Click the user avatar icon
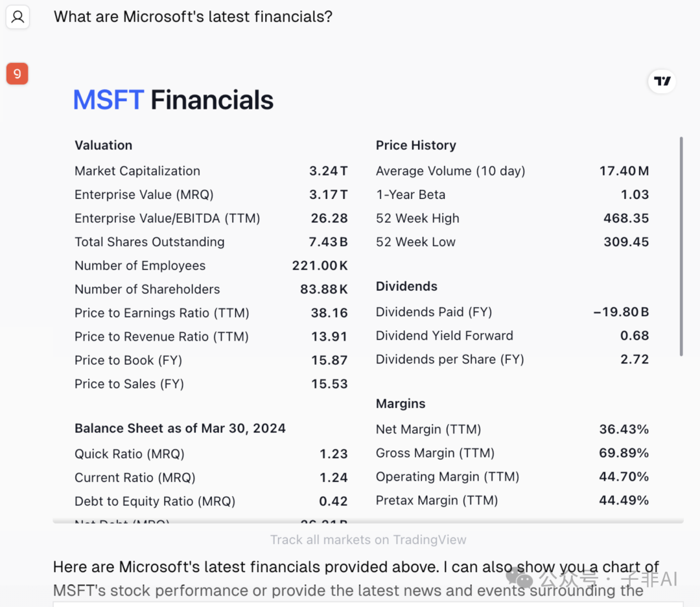 [18, 17]
